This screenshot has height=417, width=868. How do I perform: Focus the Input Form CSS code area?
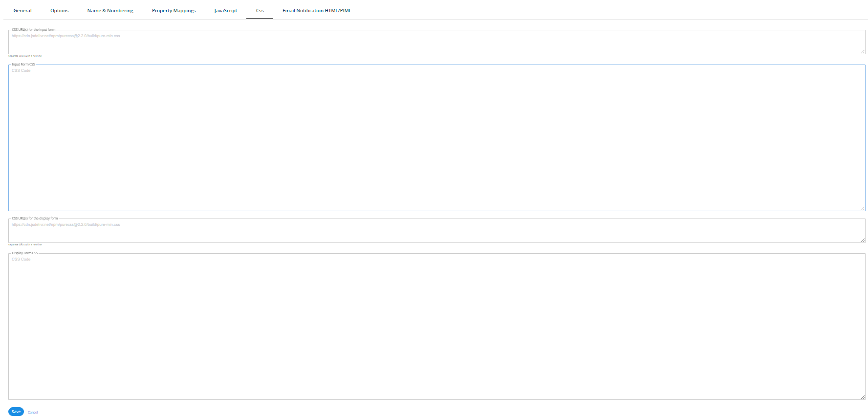[x=436, y=138]
